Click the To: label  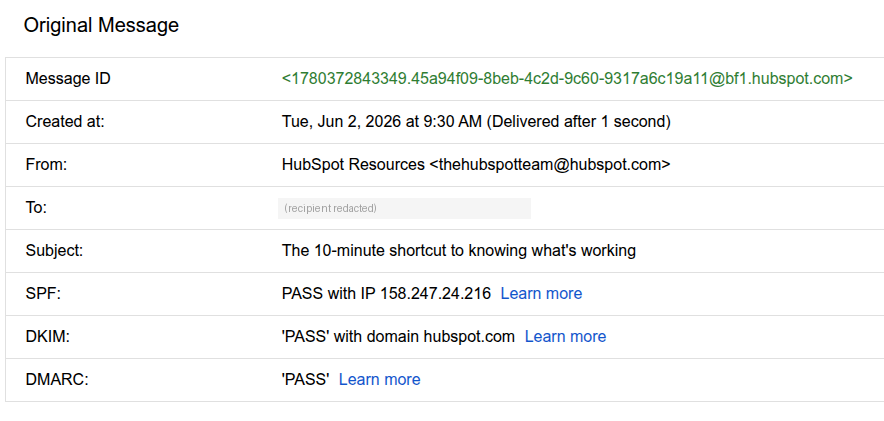click(36, 208)
